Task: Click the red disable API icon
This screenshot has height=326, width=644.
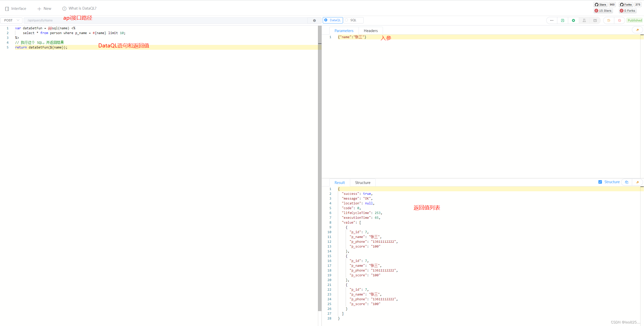Action: (619, 20)
